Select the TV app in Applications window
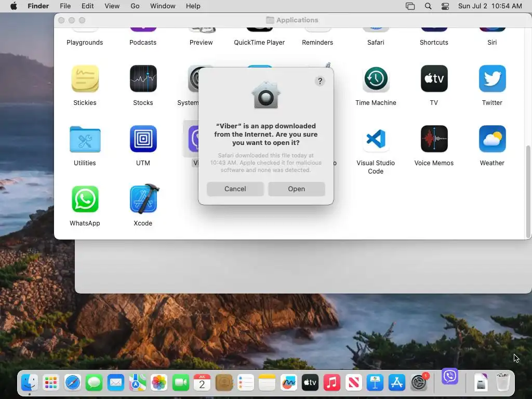The height and width of the screenshot is (399, 532). (x=434, y=79)
